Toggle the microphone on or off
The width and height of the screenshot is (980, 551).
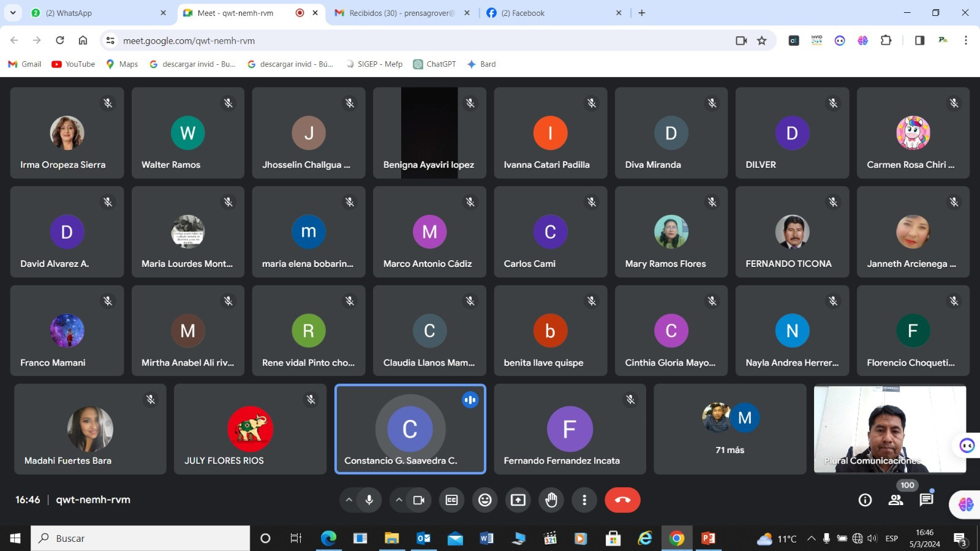click(x=369, y=500)
